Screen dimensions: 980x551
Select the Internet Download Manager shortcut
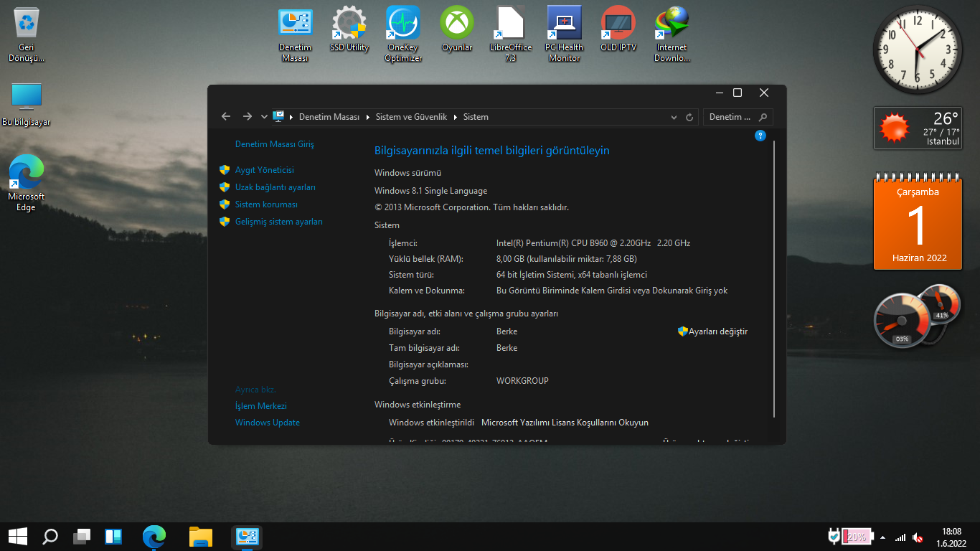(x=672, y=34)
